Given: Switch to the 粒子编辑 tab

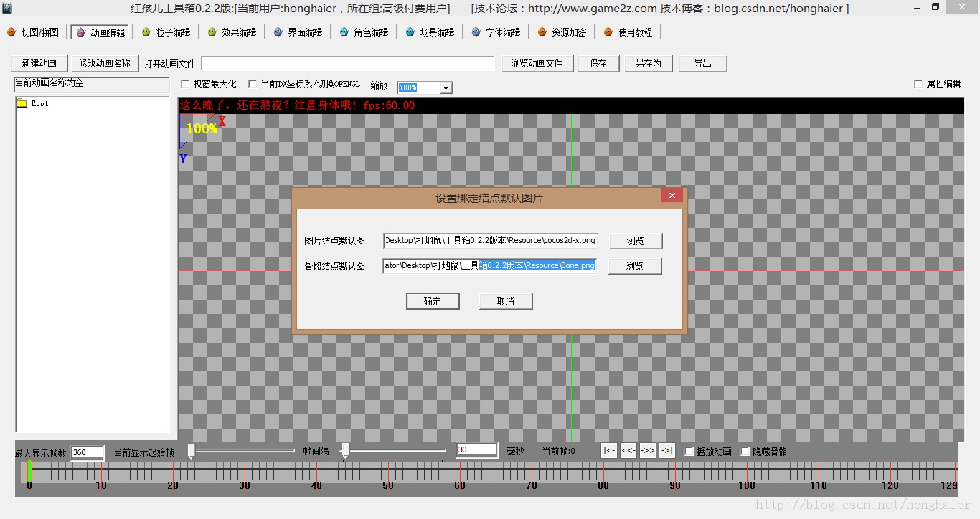Looking at the screenshot, I should point(165,32).
